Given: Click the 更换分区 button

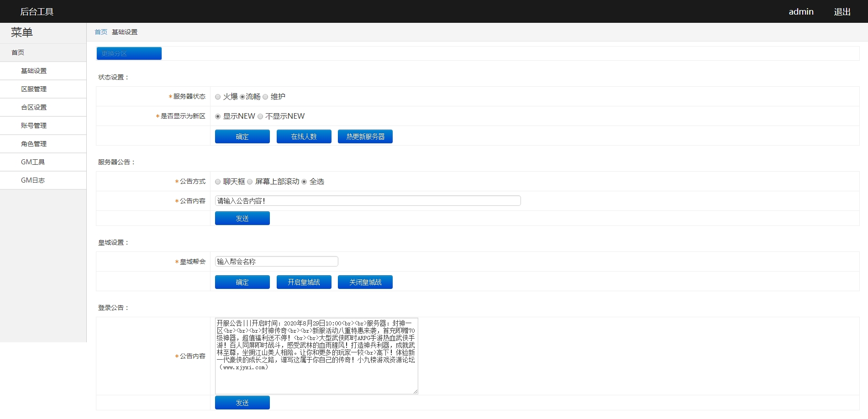Looking at the screenshot, I should point(129,53).
